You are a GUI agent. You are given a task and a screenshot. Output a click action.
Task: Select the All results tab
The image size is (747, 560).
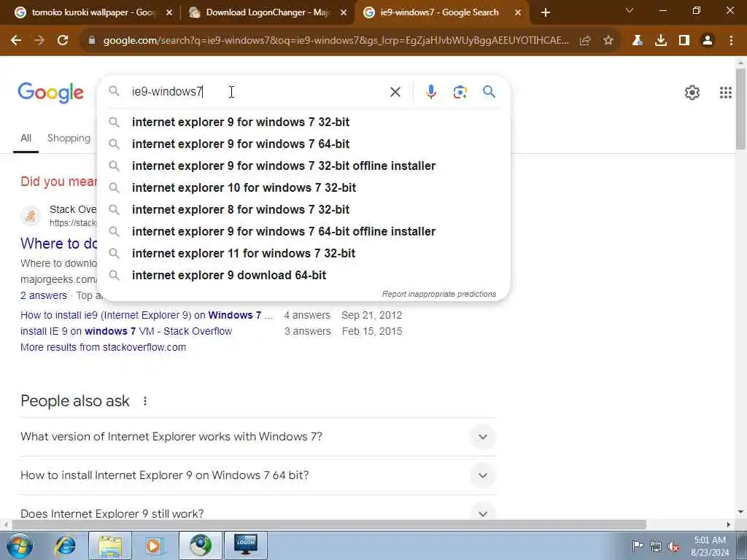[26, 138]
